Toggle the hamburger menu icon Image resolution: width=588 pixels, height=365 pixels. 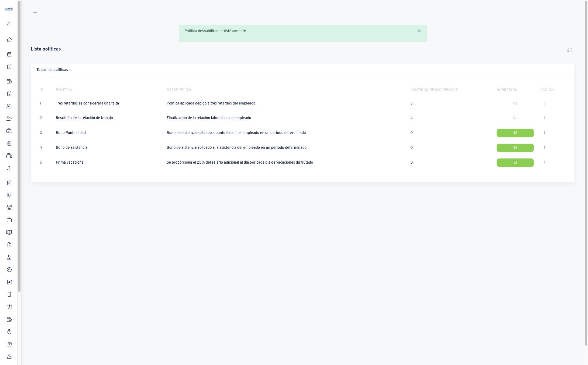click(35, 12)
